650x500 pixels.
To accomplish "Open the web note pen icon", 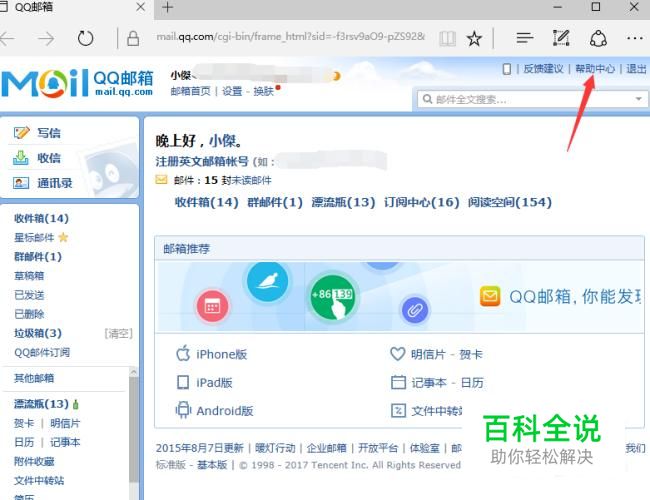I will pyautogui.click(x=561, y=38).
